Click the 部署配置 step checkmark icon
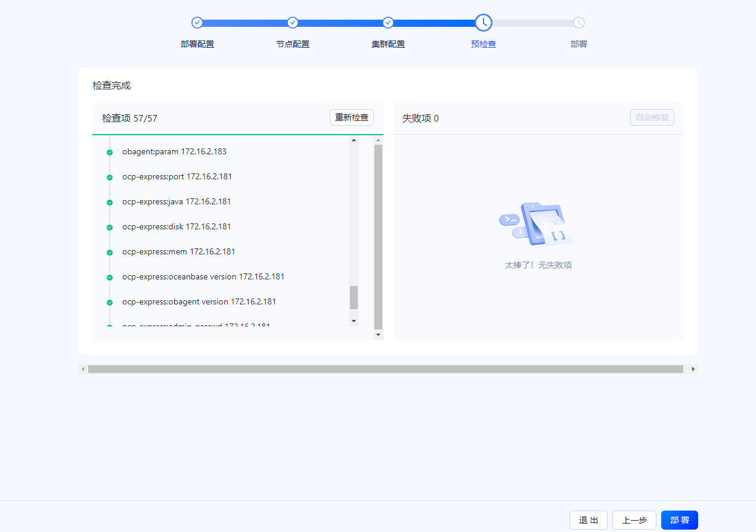 click(x=197, y=23)
